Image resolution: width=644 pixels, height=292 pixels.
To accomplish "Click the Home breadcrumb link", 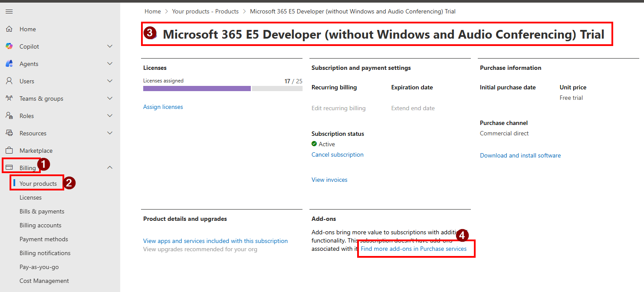I will (x=153, y=11).
